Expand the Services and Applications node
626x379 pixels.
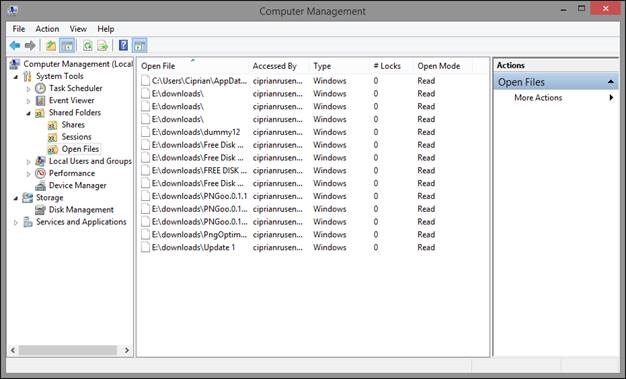click(16, 222)
